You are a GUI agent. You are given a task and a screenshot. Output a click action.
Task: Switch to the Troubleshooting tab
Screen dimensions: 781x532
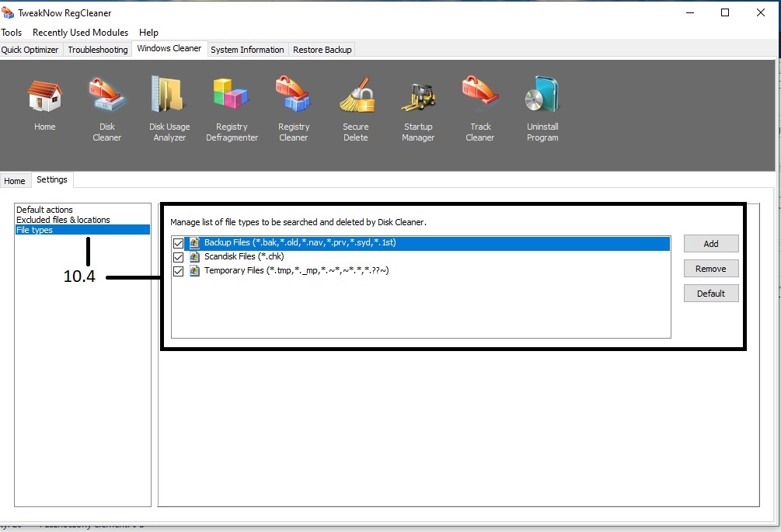[98, 50]
